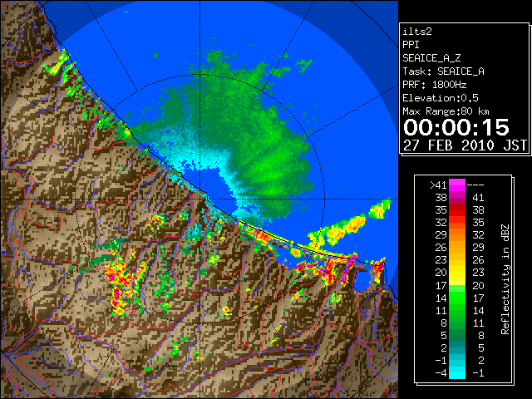Click the '-4' legend minimum value
Image resolution: width=532 pixels, height=399 pixels.
[441, 373]
